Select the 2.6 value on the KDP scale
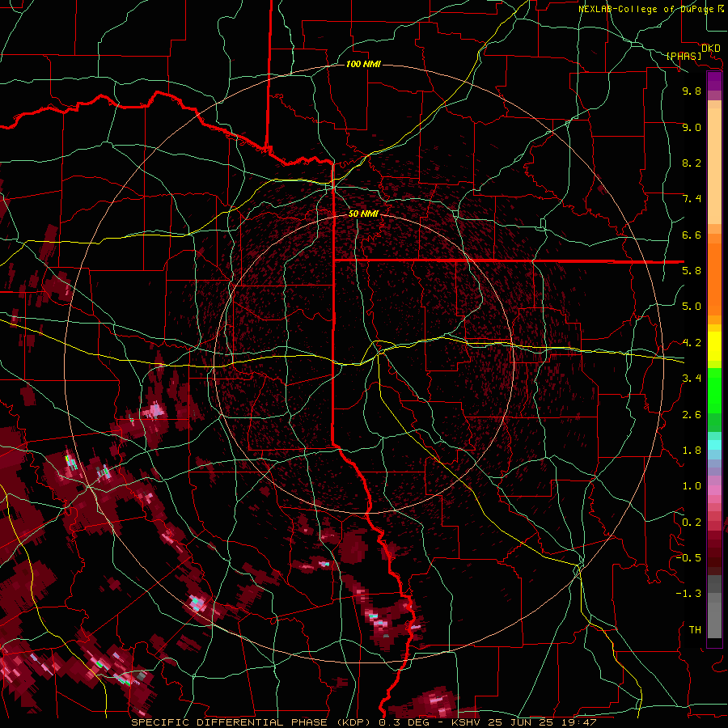This screenshot has height=728, width=728. tap(692, 415)
